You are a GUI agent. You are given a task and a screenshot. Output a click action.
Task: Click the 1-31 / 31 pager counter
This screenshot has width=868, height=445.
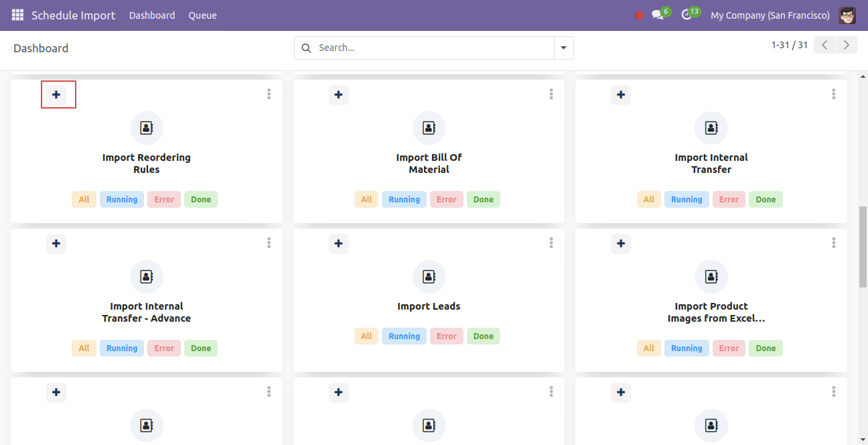coord(790,45)
